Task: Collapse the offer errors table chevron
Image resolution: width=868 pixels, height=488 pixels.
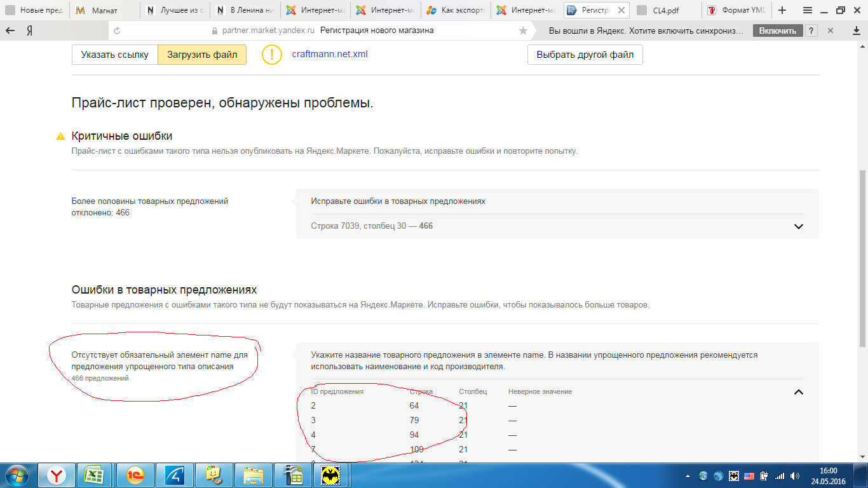Action: tap(799, 392)
